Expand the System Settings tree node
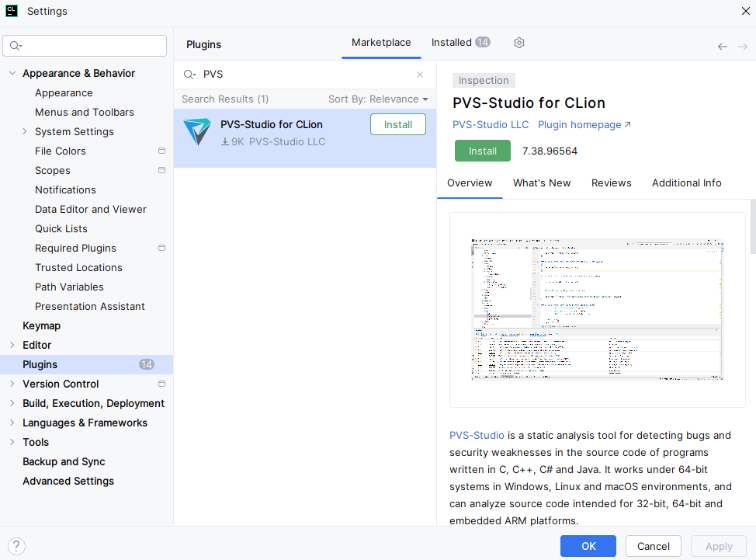The height and width of the screenshot is (560, 756). point(25,131)
